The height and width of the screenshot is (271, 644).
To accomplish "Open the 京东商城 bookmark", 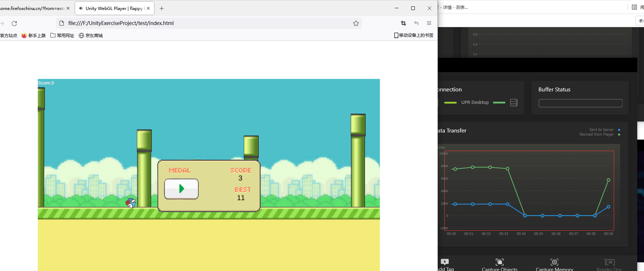I will coord(91,35).
